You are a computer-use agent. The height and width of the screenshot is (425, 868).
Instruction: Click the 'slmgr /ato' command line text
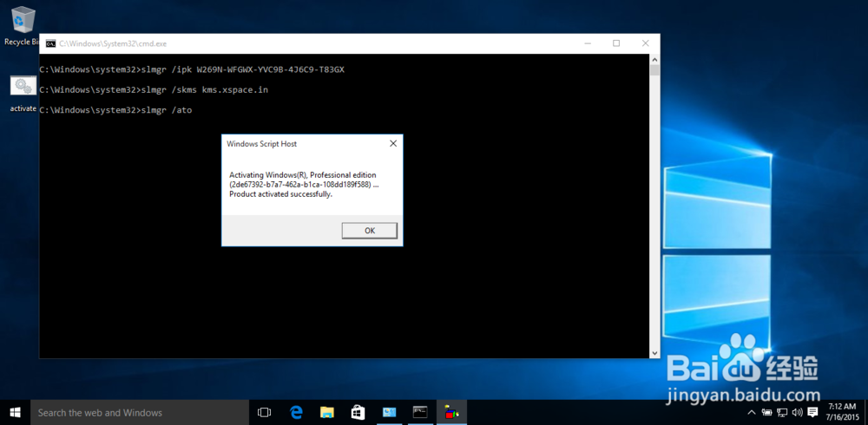tap(167, 110)
